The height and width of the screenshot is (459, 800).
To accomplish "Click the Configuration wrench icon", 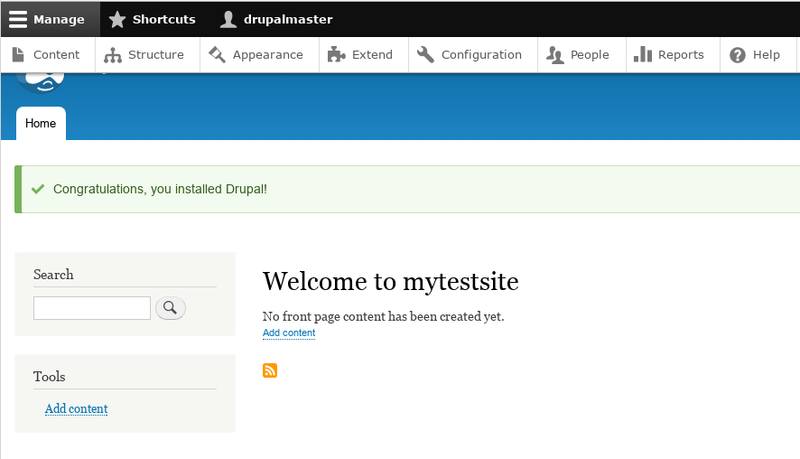I will (x=426, y=55).
